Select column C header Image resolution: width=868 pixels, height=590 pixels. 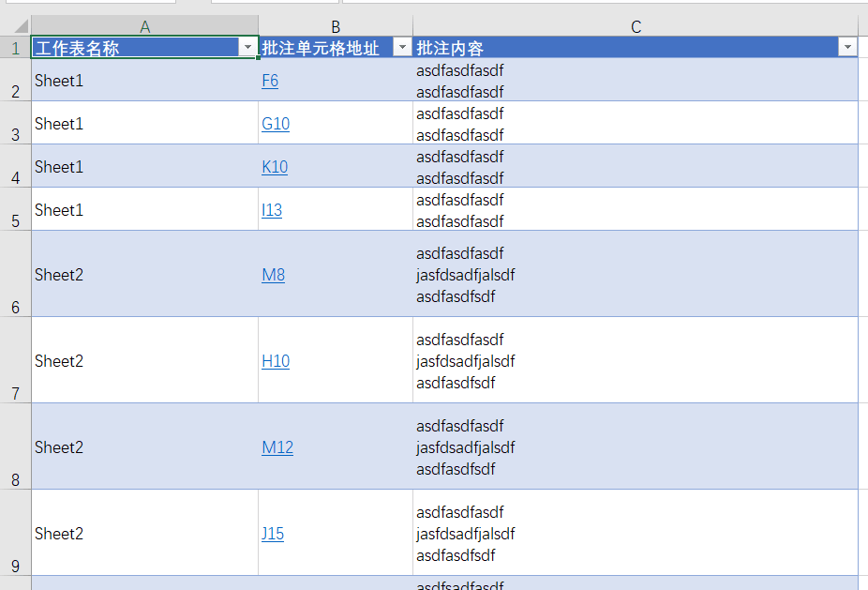[x=636, y=26]
